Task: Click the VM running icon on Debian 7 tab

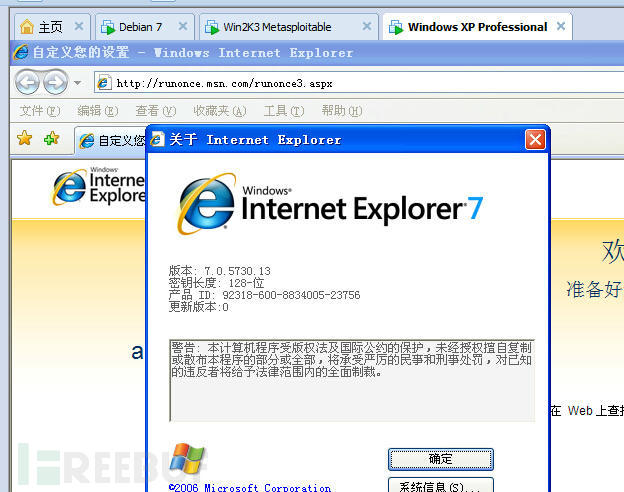Action: click(108, 27)
